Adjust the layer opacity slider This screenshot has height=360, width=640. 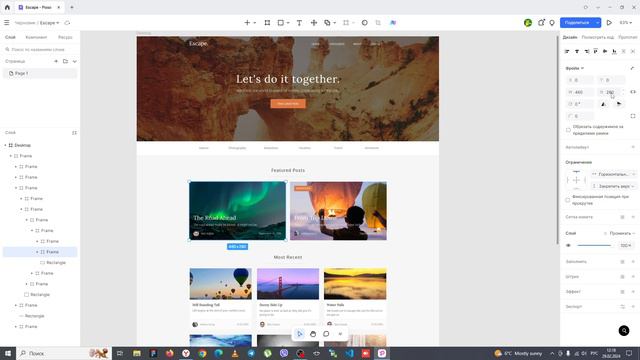click(594, 245)
